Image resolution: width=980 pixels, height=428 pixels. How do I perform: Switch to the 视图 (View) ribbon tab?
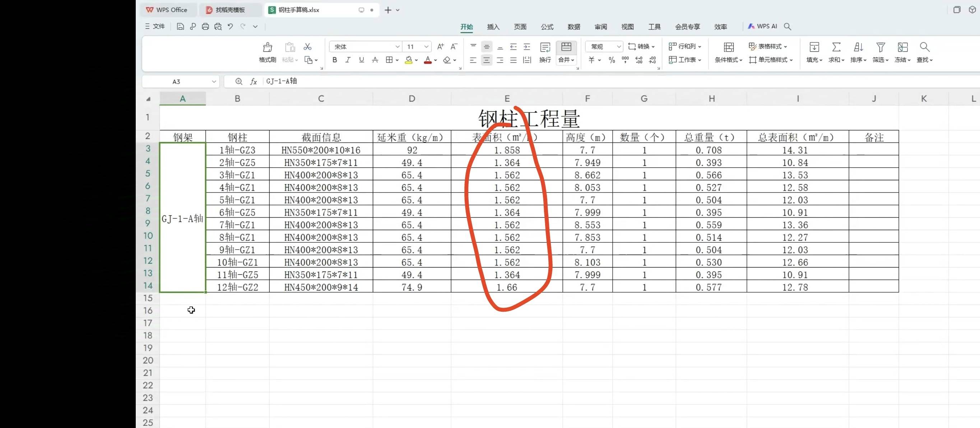point(627,27)
